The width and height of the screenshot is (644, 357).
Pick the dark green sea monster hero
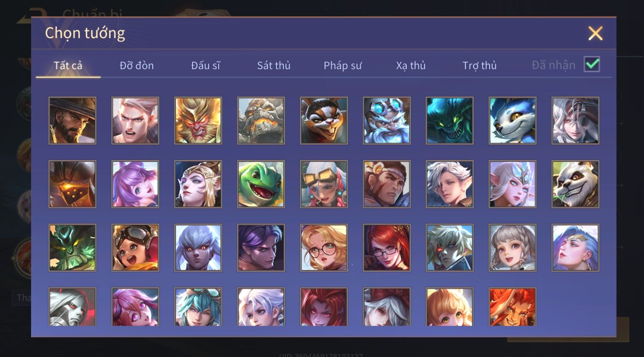coord(449,120)
